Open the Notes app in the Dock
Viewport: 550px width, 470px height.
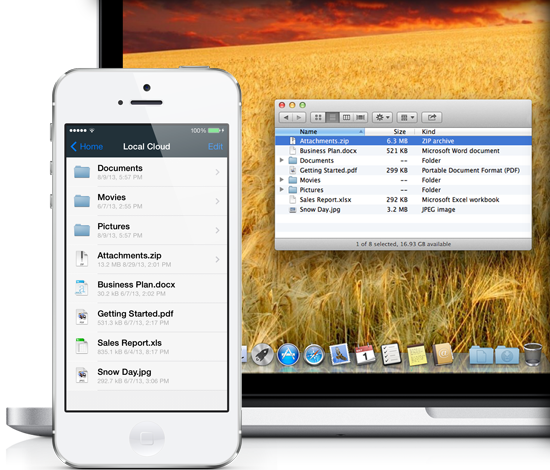pyautogui.click(x=417, y=355)
